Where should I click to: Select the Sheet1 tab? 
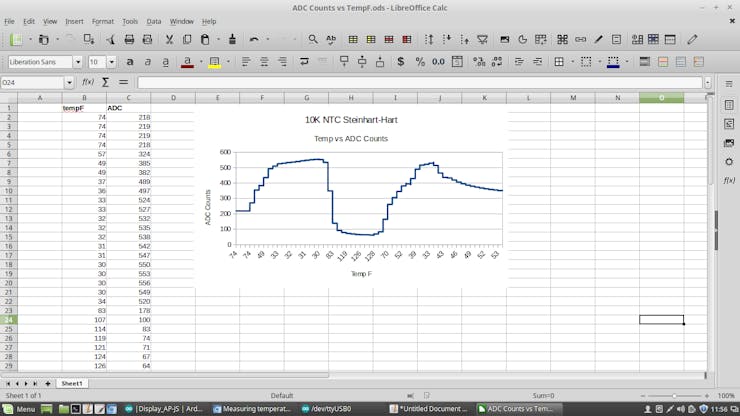click(x=71, y=383)
